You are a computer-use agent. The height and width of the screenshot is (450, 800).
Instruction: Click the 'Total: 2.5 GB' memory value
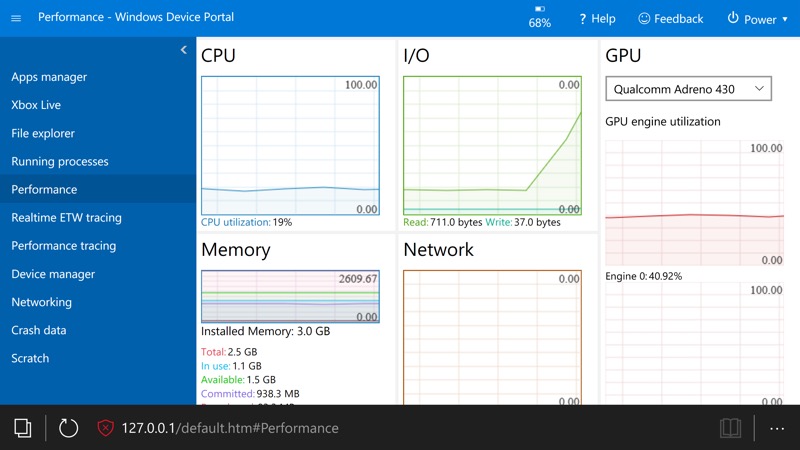(229, 352)
